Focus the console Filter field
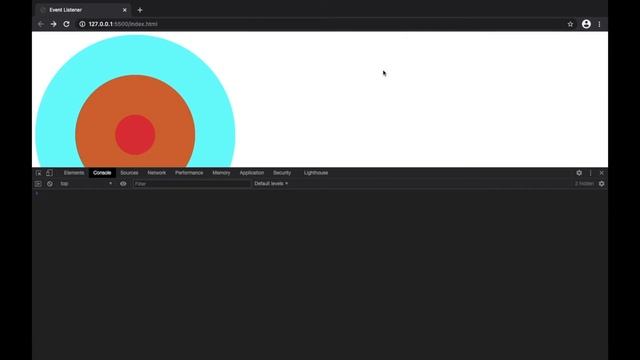 click(x=192, y=184)
